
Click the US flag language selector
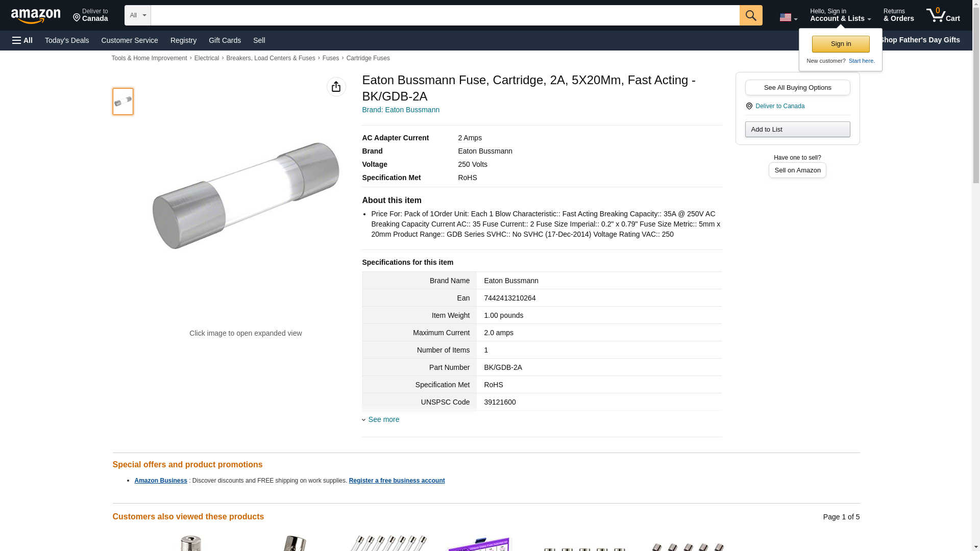pos(788,17)
